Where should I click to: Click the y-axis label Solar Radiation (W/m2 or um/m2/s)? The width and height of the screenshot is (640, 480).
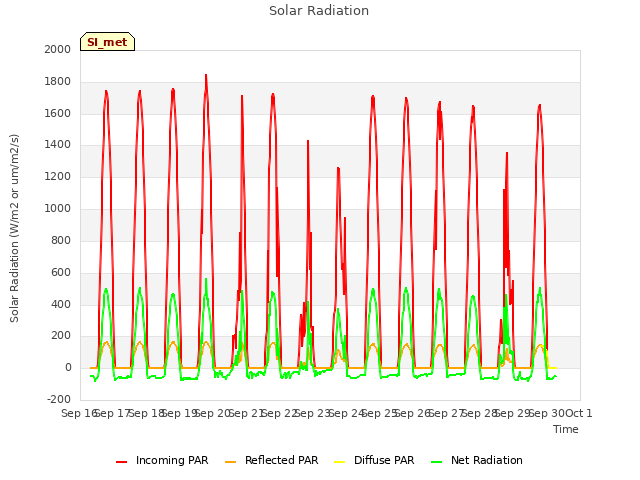(x=14, y=228)
